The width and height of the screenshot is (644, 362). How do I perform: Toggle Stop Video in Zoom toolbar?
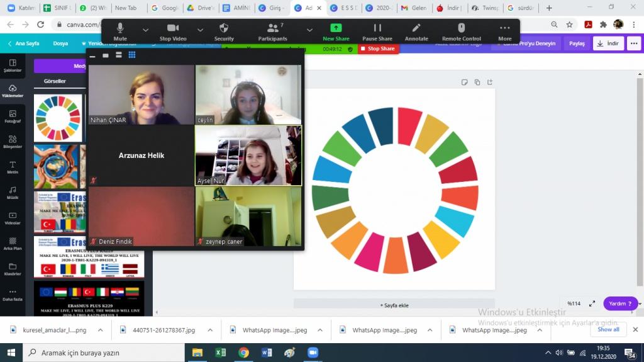click(x=173, y=31)
